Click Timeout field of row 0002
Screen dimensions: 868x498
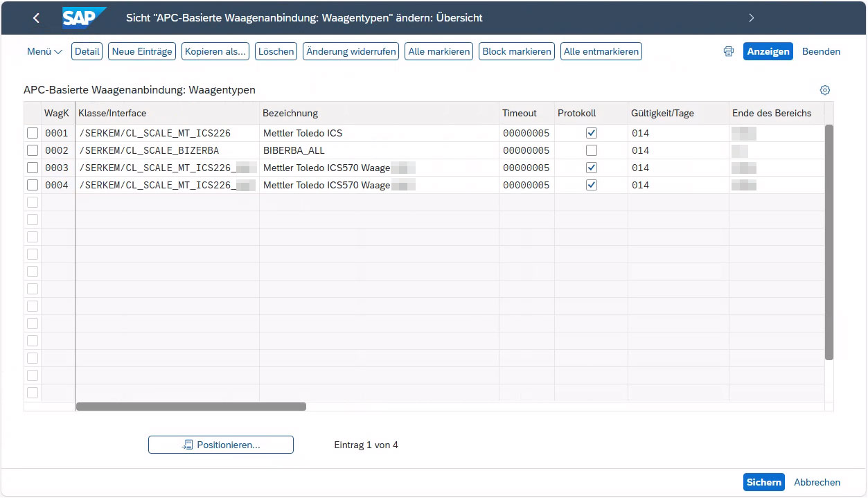click(x=526, y=150)
